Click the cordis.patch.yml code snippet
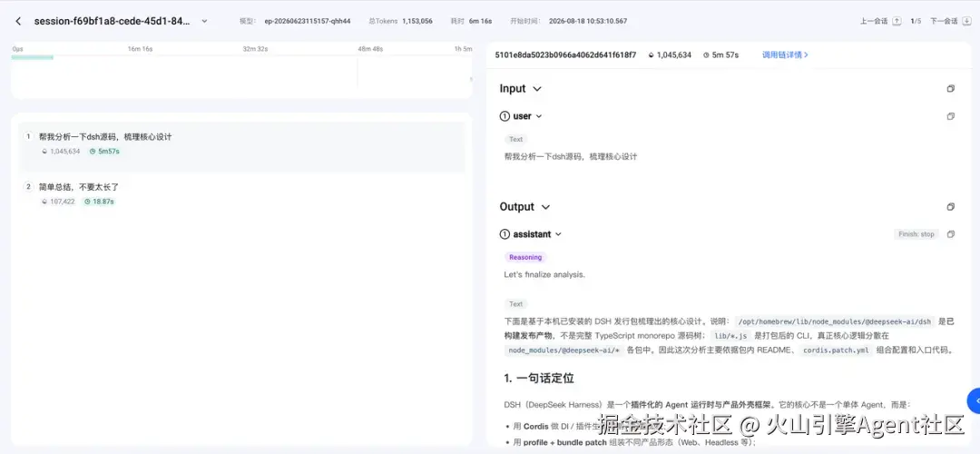Screen dimensions: 980x454 (x=837, y=350)
